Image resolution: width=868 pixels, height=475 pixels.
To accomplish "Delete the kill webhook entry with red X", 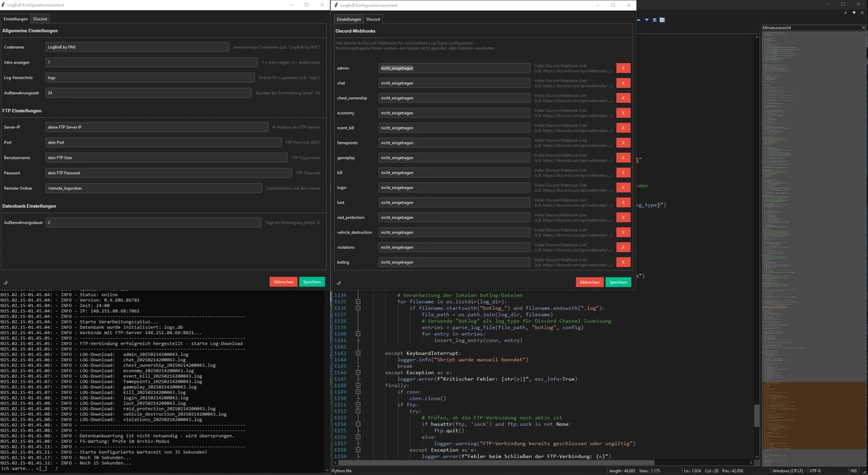I will click(623, 172).
